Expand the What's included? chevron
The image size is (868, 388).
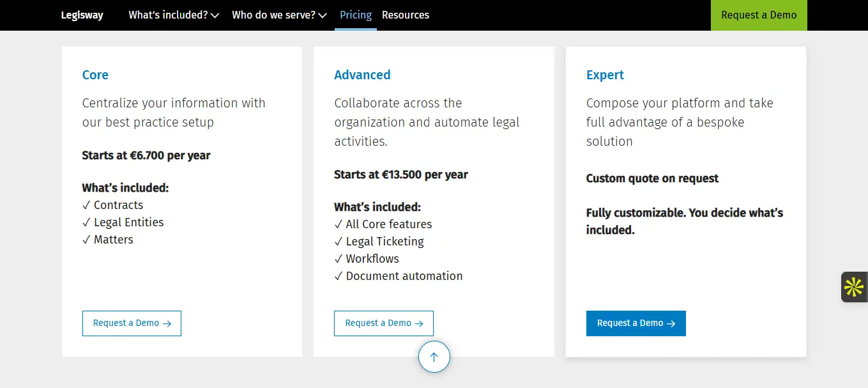[x=215, y=15]
